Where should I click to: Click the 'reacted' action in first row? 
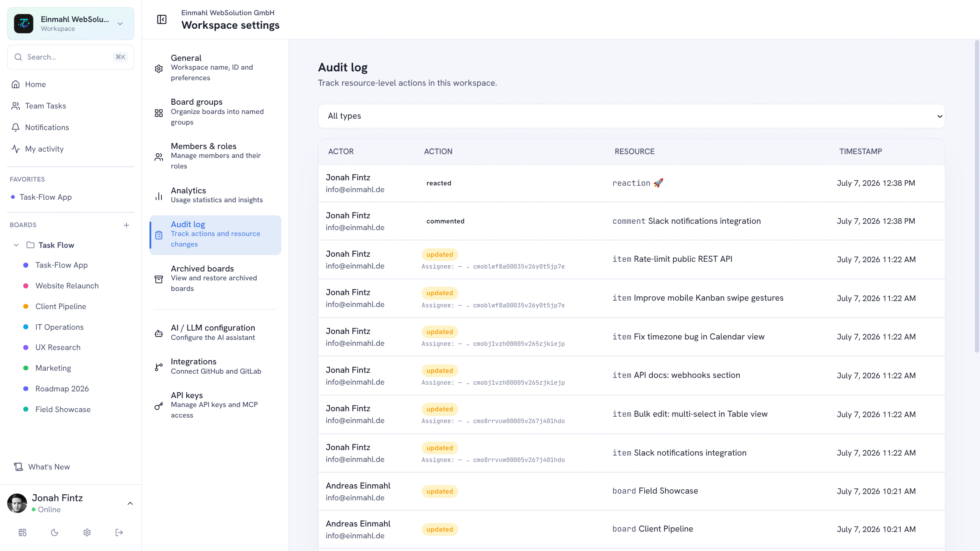click(439, 183)
